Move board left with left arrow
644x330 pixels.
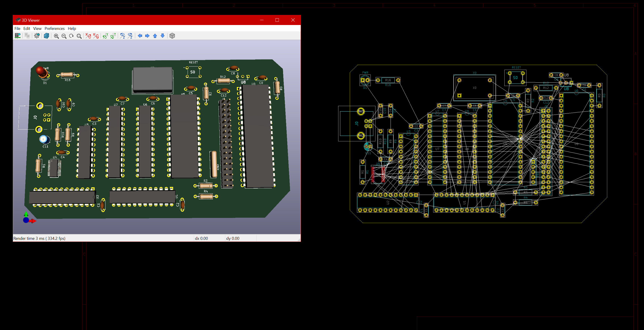(x=140, y=36)
